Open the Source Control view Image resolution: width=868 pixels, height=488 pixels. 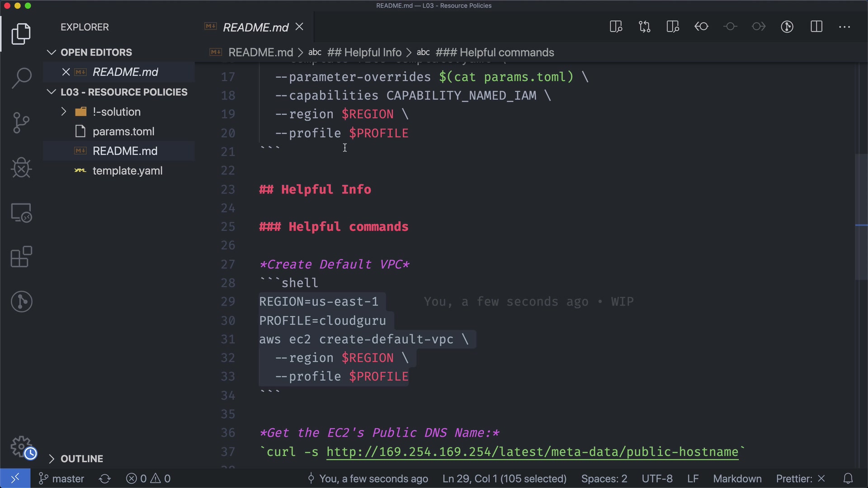pos(21,122)
